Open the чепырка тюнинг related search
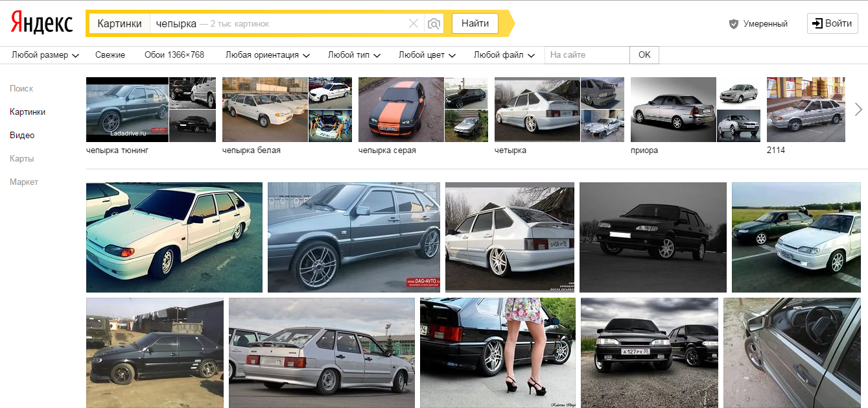The image size is (868, 408). point(117,150)
